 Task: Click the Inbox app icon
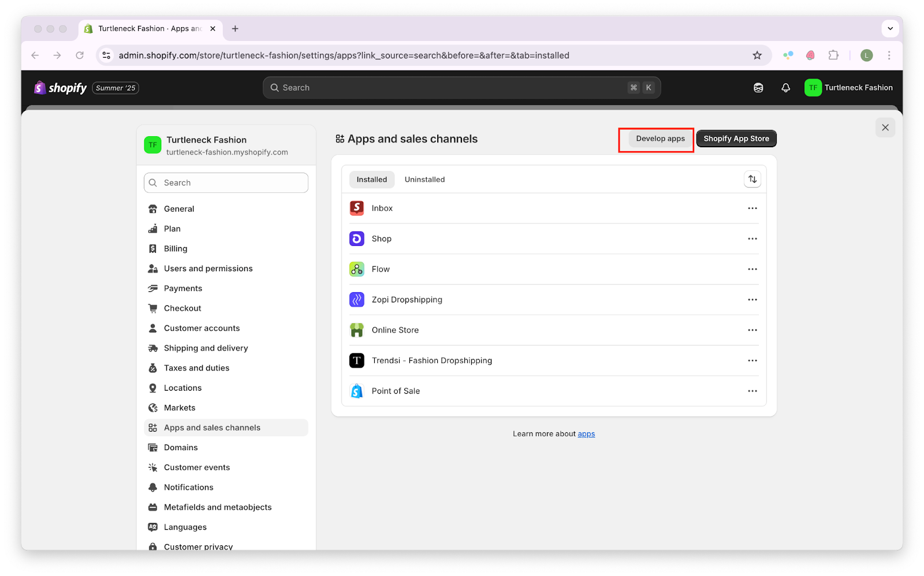357,208
